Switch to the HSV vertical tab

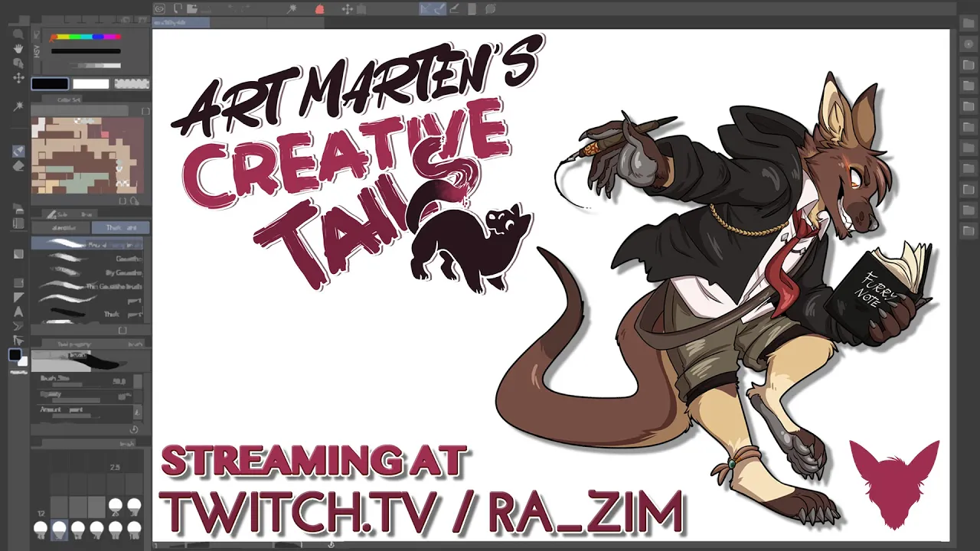pos(36,51)
